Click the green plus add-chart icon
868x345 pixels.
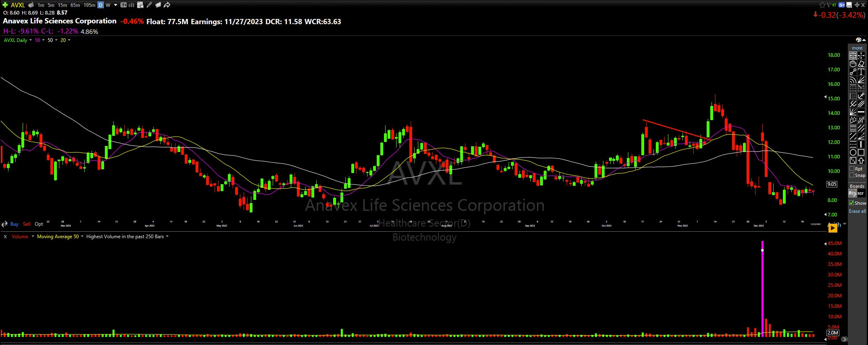(5, 5)
